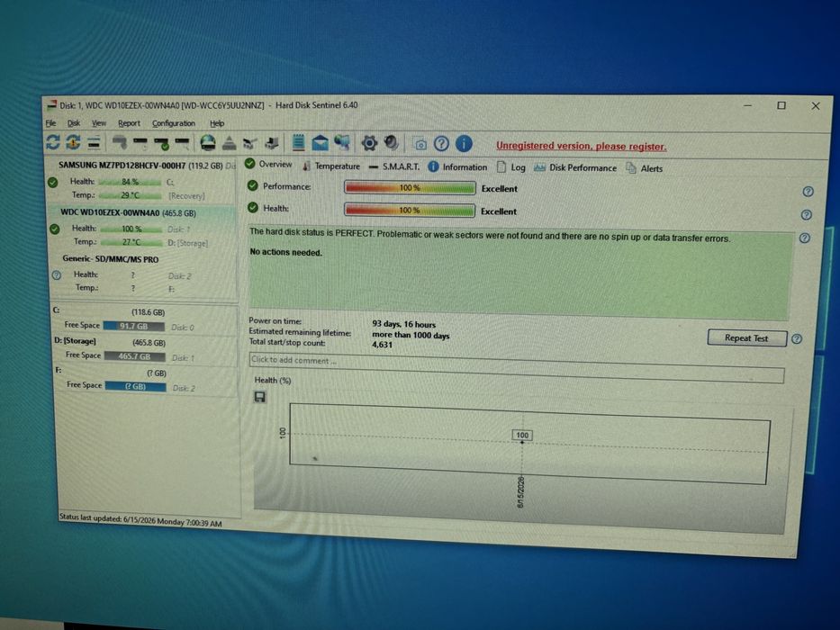Click the speaker sound toolbar icon
This screenshot has height=630, width=840.
point(392,143)
